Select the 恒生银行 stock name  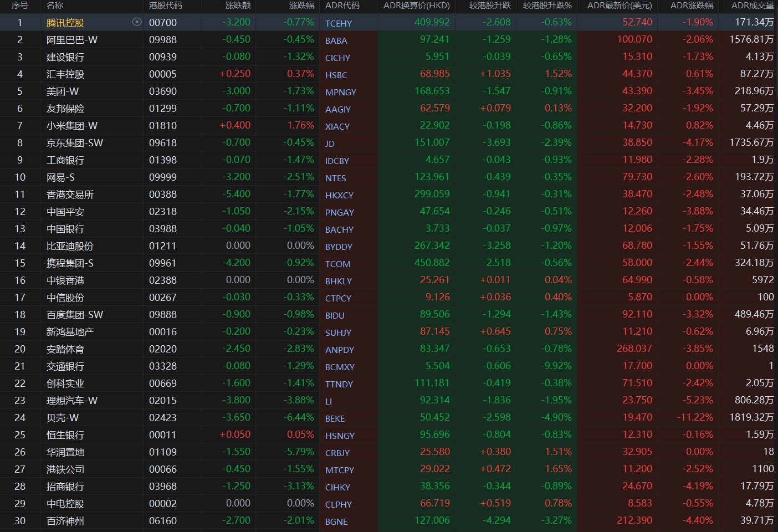pos(65,435)
